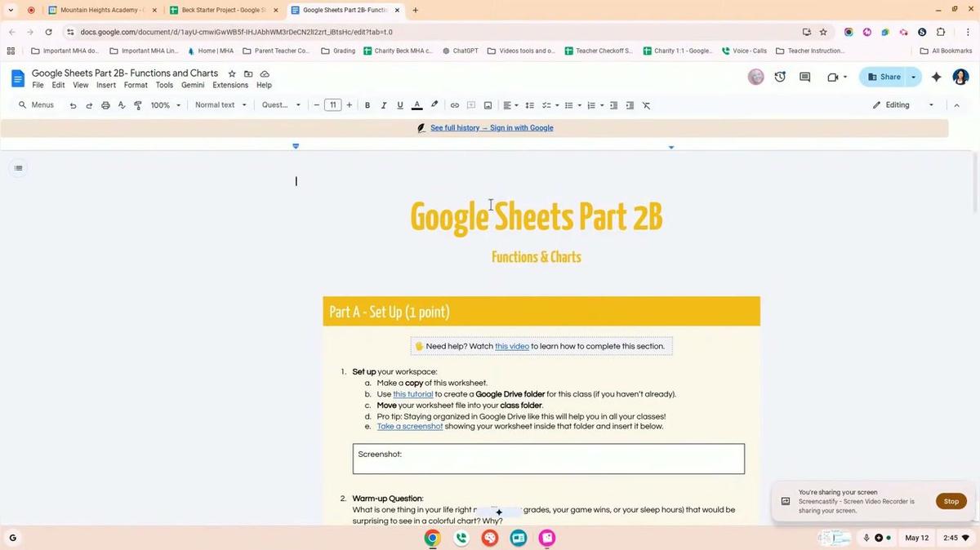Open the numbered list menu arrow
This screenshot has width=980, height=550.
603,105
